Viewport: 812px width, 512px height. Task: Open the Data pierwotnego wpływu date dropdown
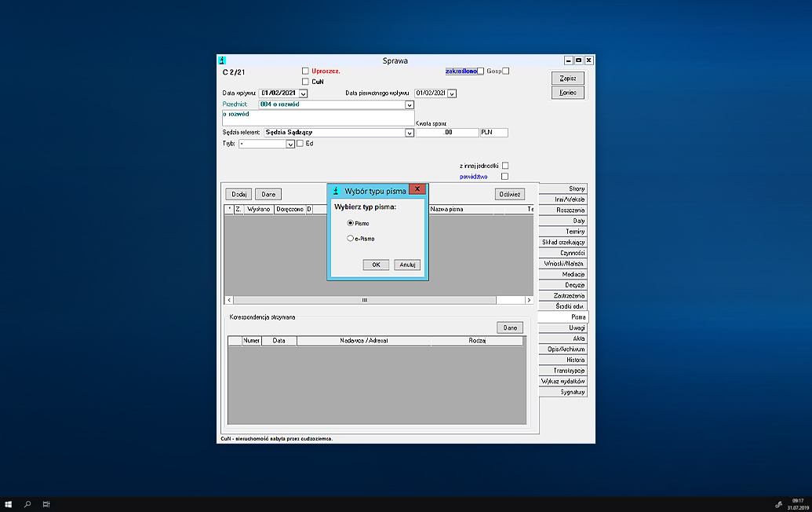(x=452, y=93)
